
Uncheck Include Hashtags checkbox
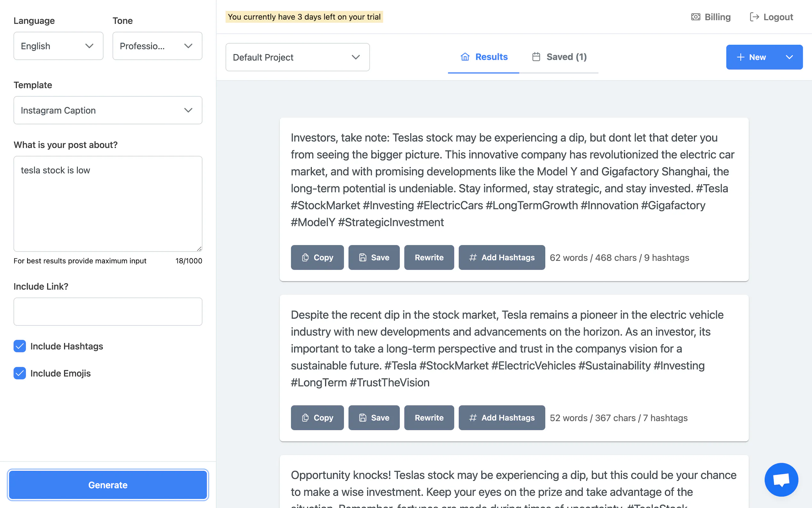[x=20, y=346]
